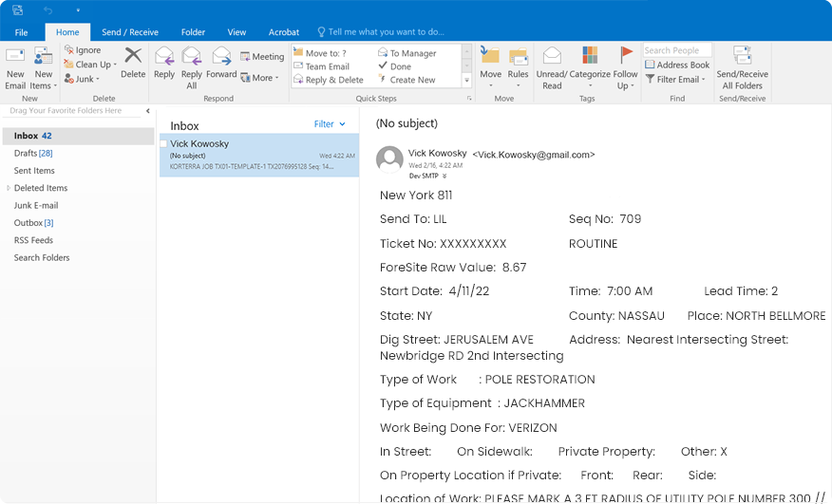Switch to the Send / Receive tab

pyautogui.click(x=130, y=32)
